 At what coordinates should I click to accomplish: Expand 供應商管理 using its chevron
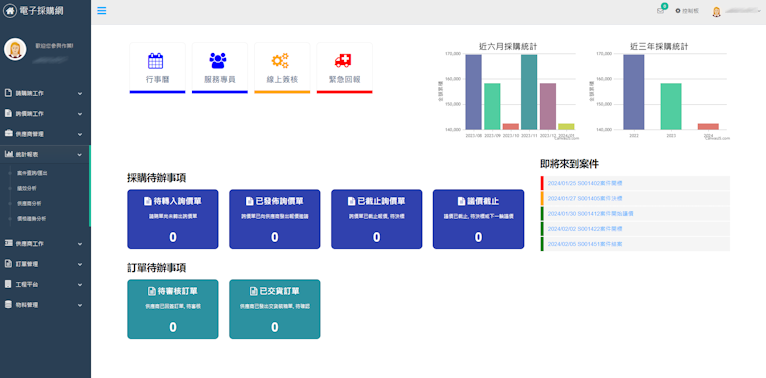80,134
